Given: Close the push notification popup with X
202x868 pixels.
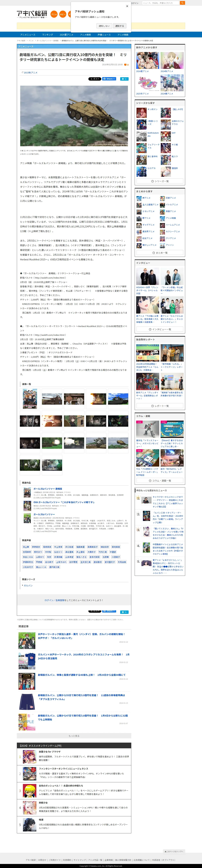Looking at the screenshot, I should (x=127, y=6).
